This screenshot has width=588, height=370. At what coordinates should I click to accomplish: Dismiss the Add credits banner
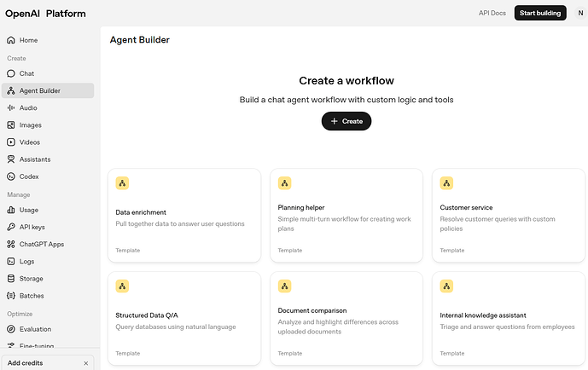86,363
